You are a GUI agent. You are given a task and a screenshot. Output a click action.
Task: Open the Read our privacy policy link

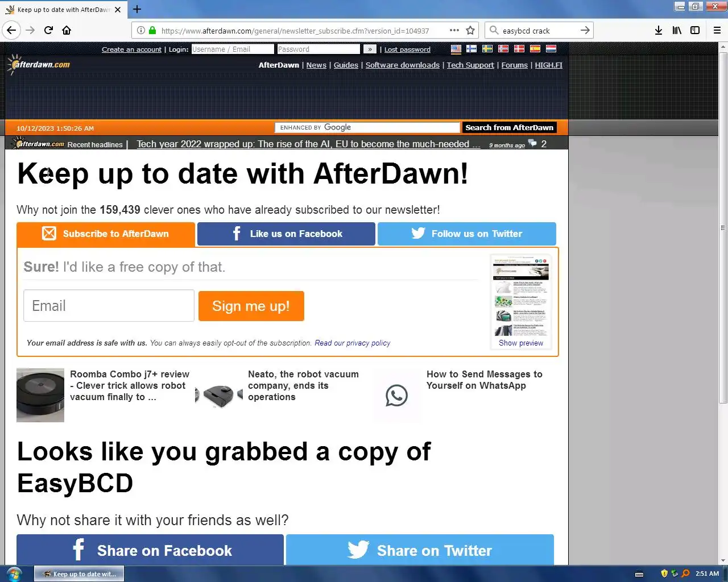coord(353,343)
